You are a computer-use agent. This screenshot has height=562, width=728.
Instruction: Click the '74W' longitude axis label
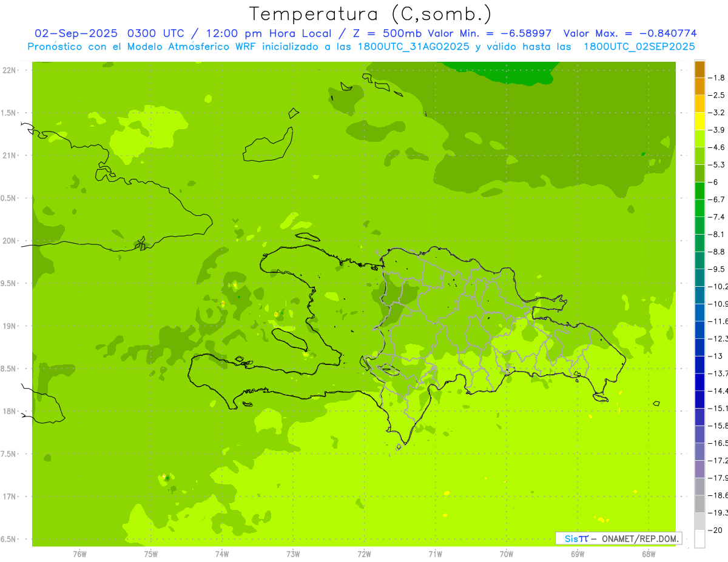click(222, 554)
